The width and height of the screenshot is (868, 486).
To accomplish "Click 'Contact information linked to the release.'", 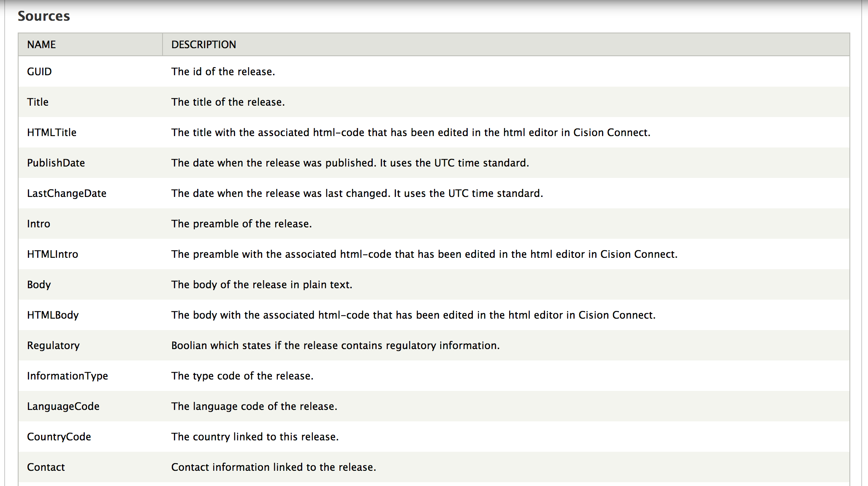I will click(x=274, y=467).
